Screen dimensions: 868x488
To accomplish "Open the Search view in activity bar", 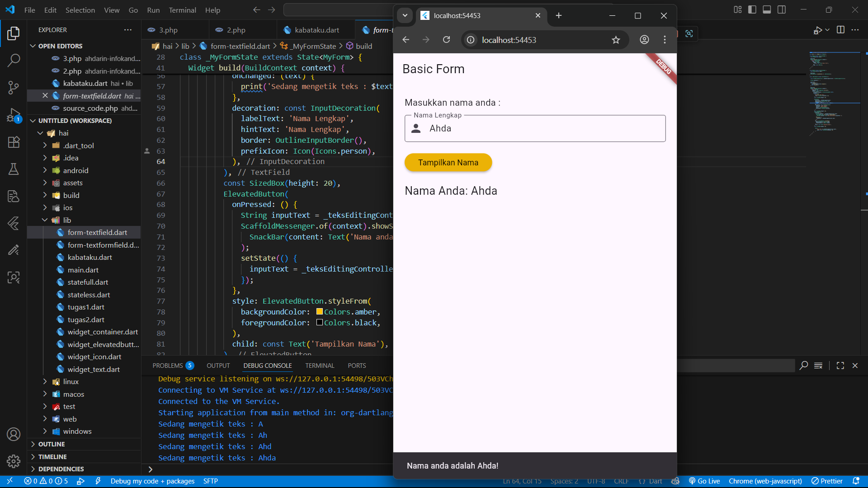I will point(14,60).
